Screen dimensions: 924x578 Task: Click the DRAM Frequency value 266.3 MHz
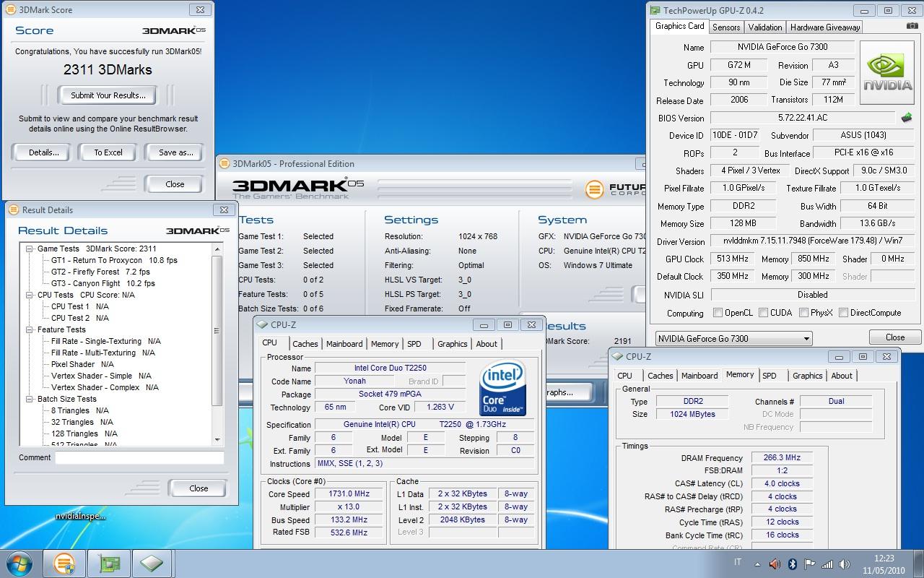(x=782, y=457)
